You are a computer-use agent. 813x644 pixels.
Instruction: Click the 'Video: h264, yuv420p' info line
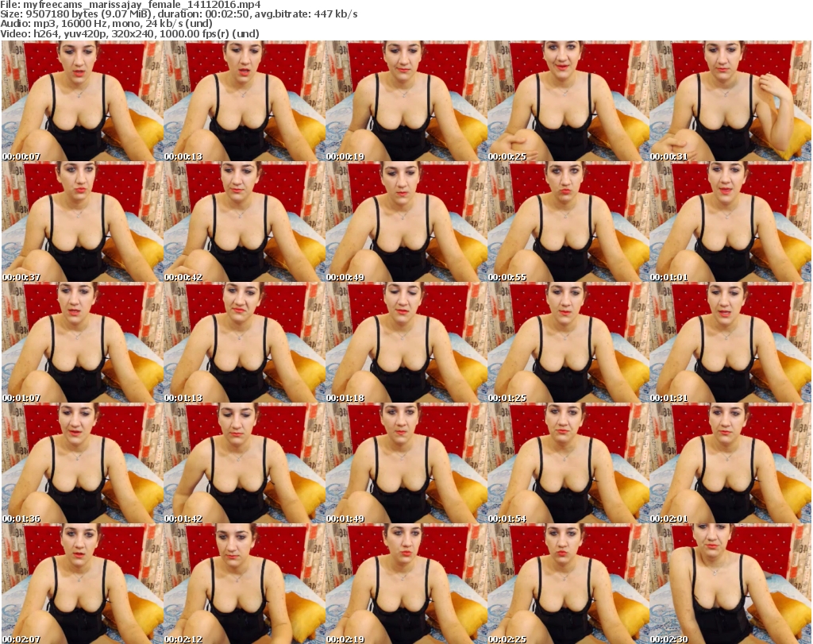coord(129,33)
